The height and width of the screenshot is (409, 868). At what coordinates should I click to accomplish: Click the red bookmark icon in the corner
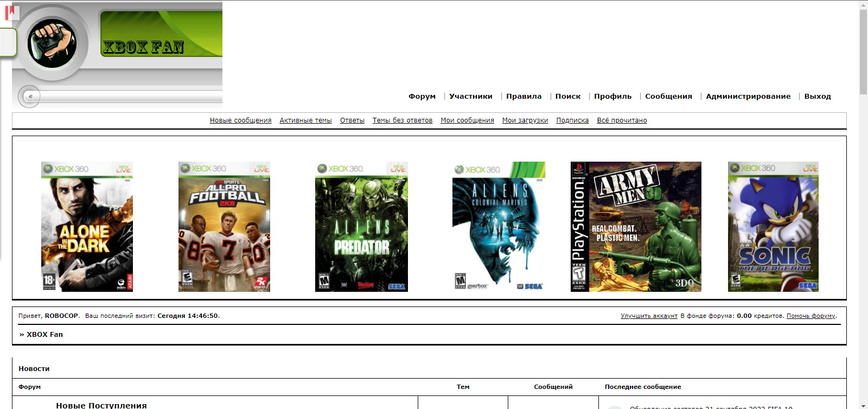pyautogui.click(x=11, y=12)
